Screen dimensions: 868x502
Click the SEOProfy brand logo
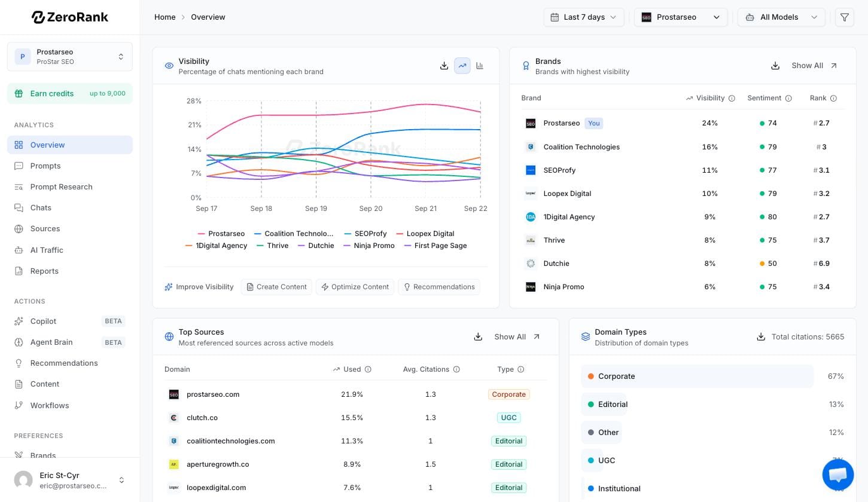(x=531, y=170)
